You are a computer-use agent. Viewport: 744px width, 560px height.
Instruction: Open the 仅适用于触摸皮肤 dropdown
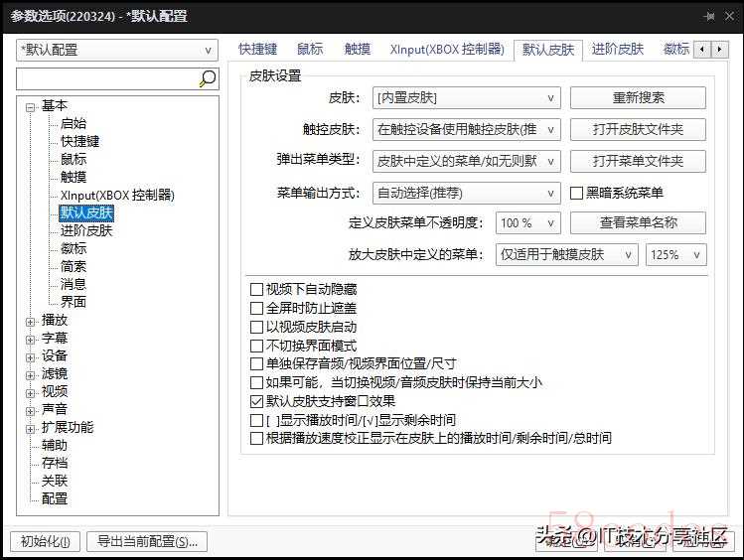tap(565, 254)
